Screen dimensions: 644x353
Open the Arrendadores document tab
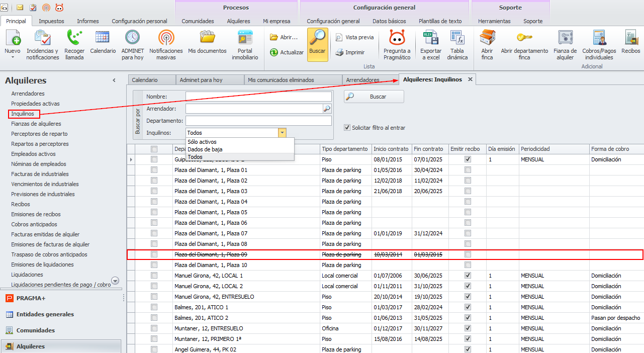point(363,80)
